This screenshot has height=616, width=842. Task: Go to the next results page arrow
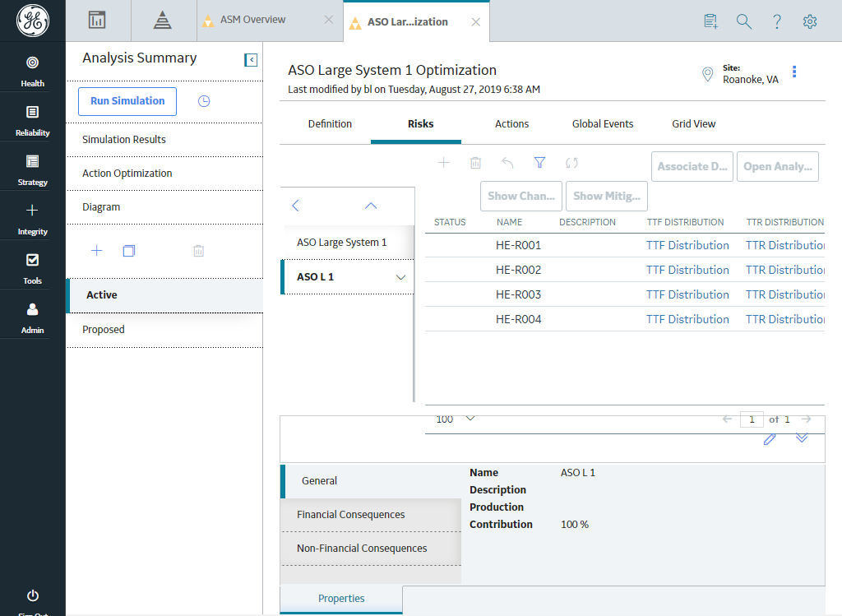806,419
